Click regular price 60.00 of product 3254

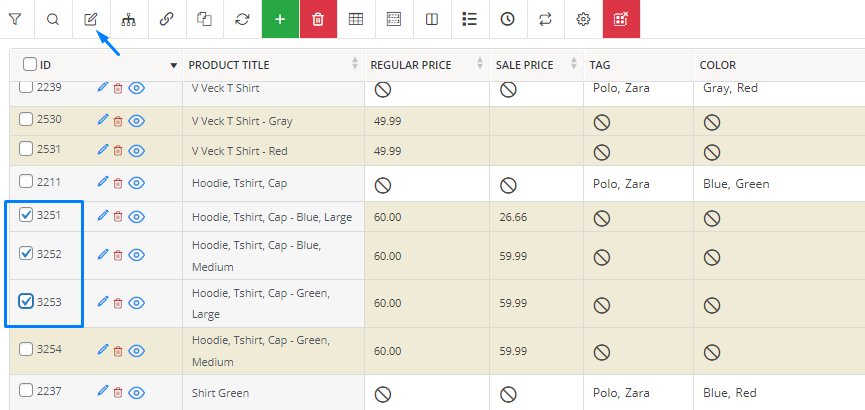click(387, 351)
